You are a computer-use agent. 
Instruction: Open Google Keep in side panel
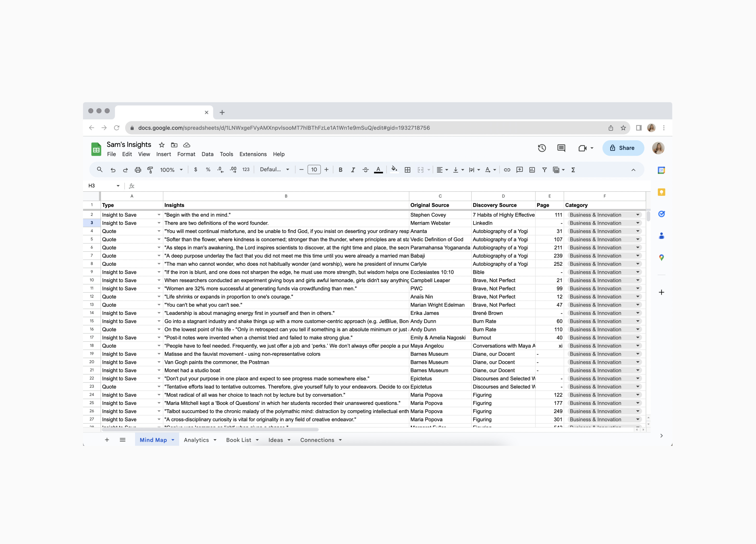tap(661, 192)
